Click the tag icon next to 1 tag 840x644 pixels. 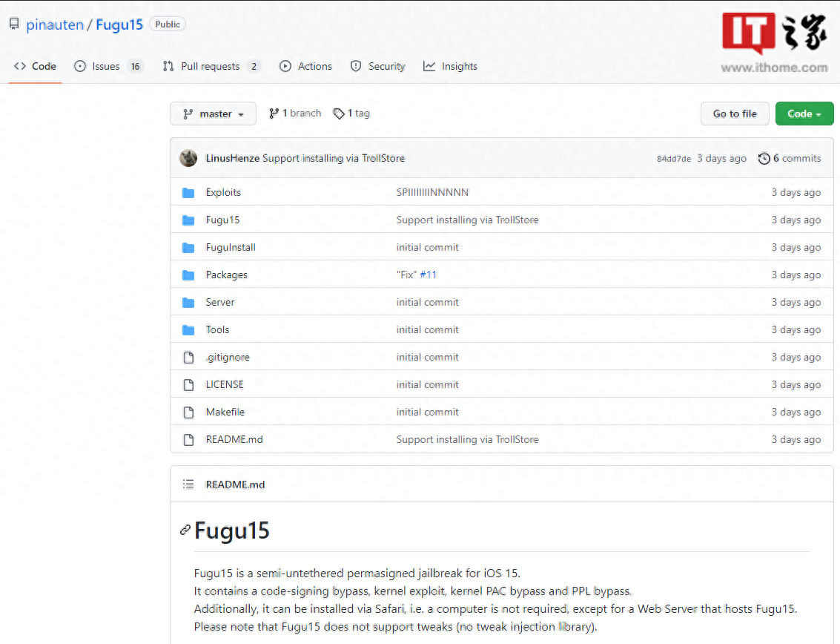[x=339, y=114]
